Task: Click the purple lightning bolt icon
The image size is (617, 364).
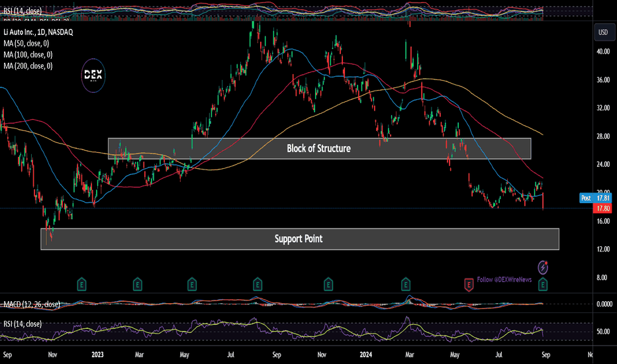Action: click(x=543, y=267)
